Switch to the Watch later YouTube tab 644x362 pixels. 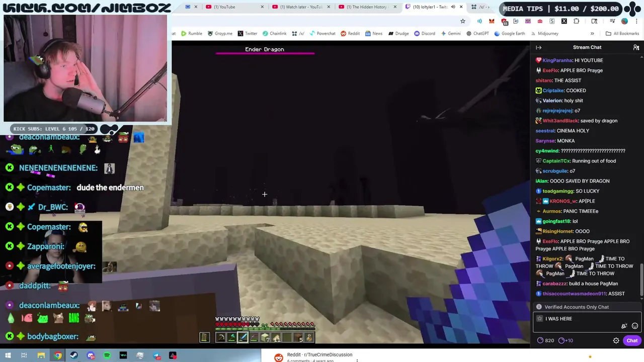tap(301, 7)
